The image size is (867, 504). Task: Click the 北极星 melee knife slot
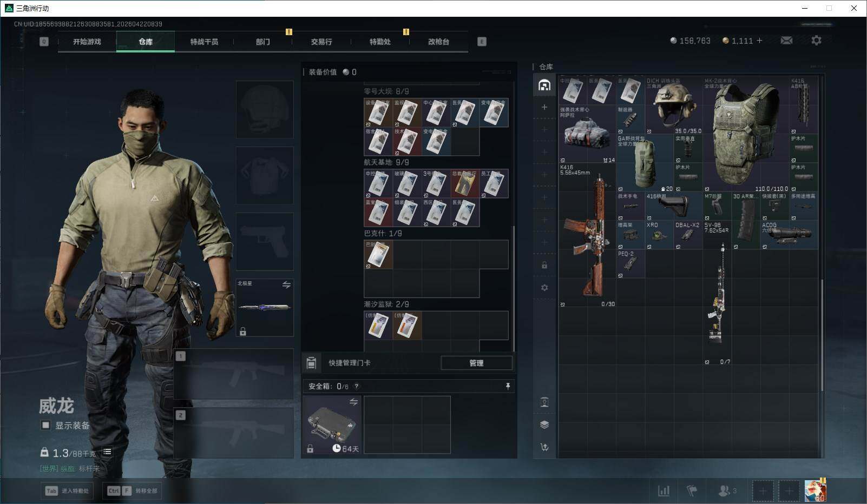tap(265, 307)
